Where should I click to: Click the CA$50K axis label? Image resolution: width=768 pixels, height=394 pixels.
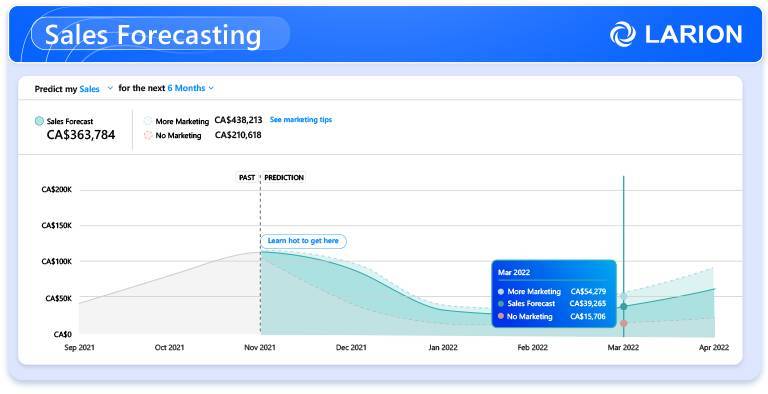[x=58, y=298]
